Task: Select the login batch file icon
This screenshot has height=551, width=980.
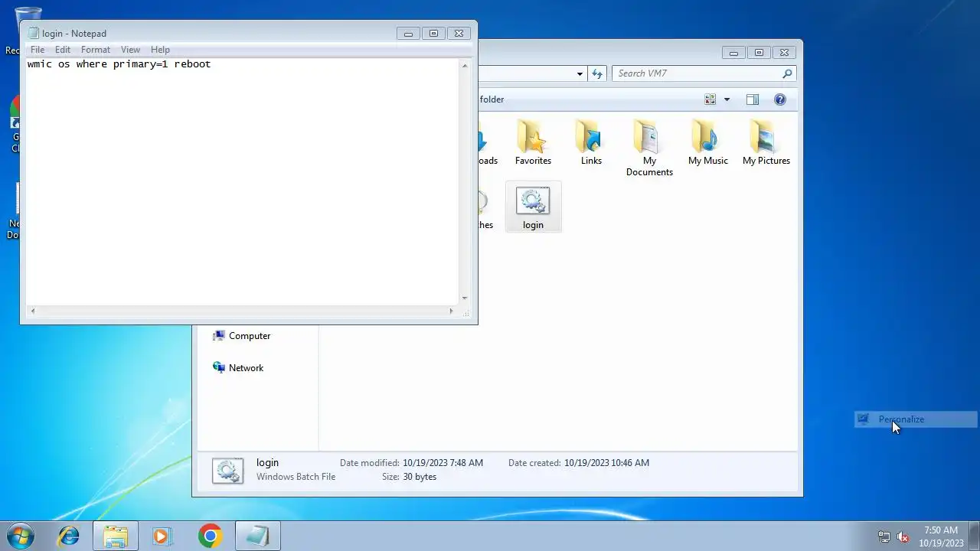Action: 533,207
